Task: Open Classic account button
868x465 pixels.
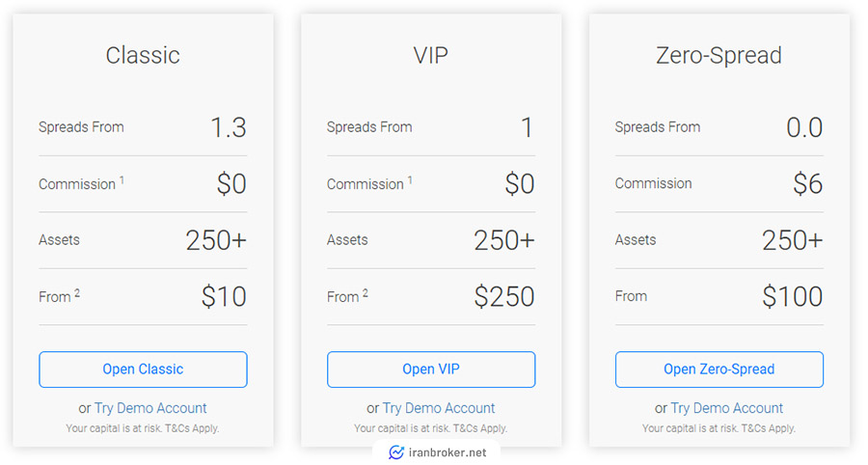Action: [x=143, y=369]
